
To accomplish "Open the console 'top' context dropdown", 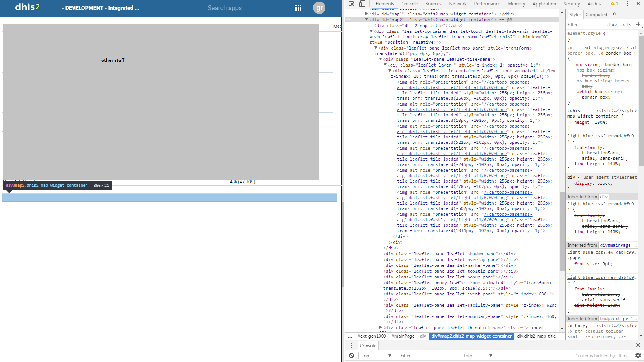I will (x=377, y=356).
